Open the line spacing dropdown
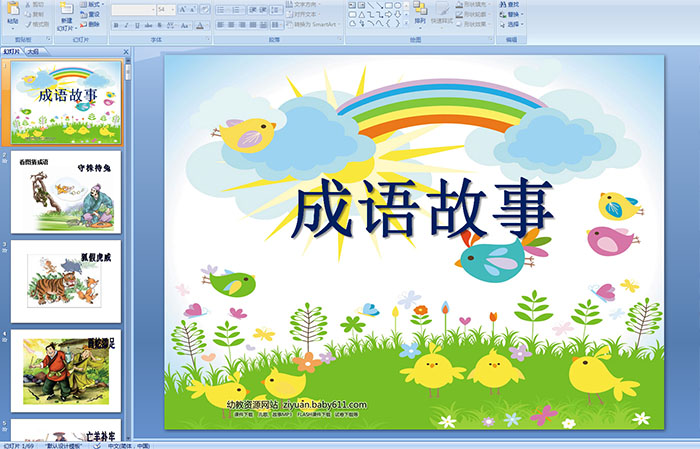The height and width of the screenshot is (449, 700). click(276, 10)
